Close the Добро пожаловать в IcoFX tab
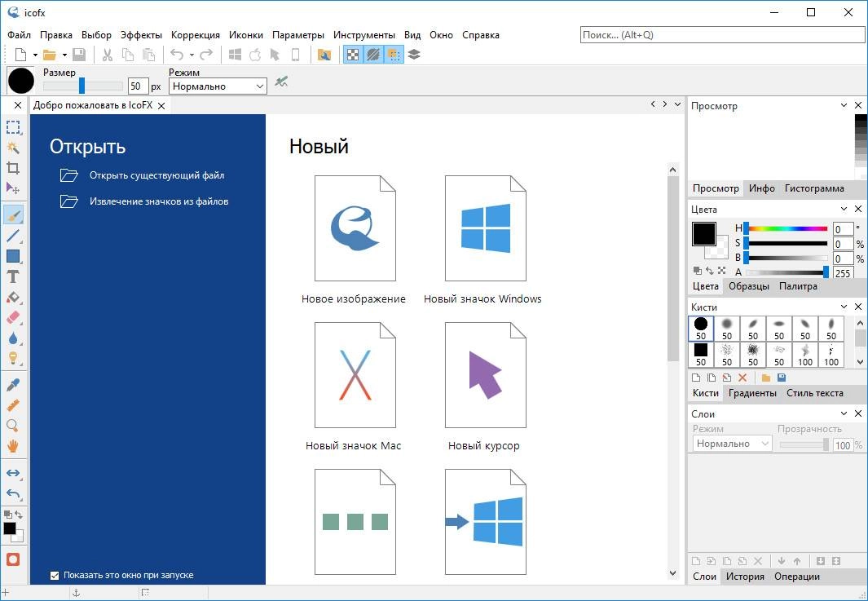868x601 pixels. [x=161, y=106]
